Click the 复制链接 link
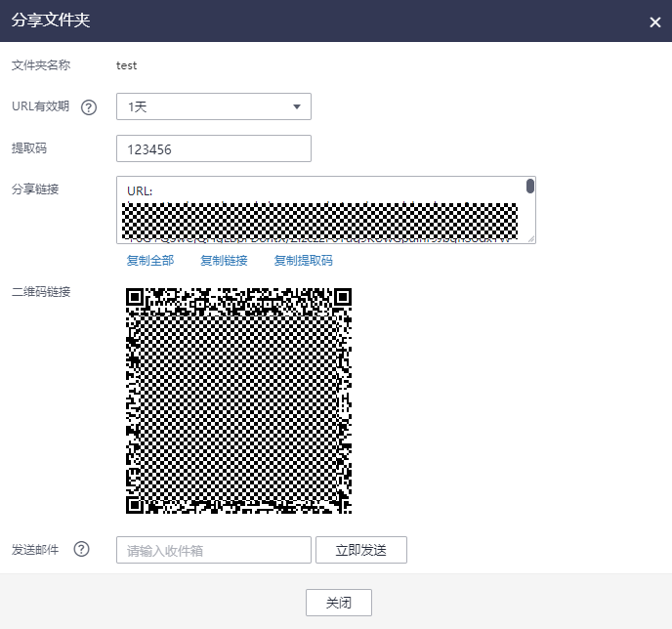The image size is (672, 629). point(224,260)
